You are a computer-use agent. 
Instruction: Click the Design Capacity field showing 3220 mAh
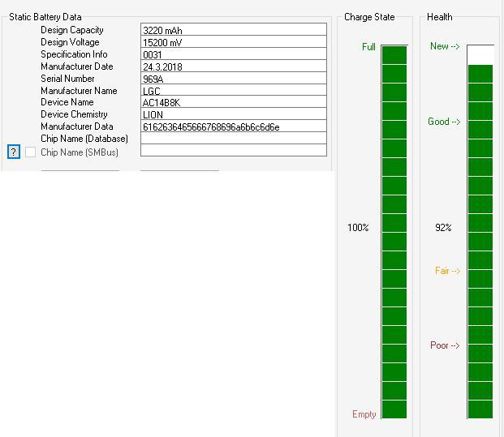[x=234, y=29]
